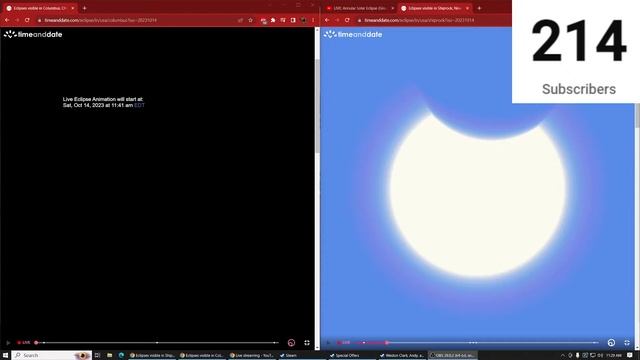This screenshot has width=640, height=360.
Task: Go forward in the right Shiprock browser window
Action: tap(337, 20)
